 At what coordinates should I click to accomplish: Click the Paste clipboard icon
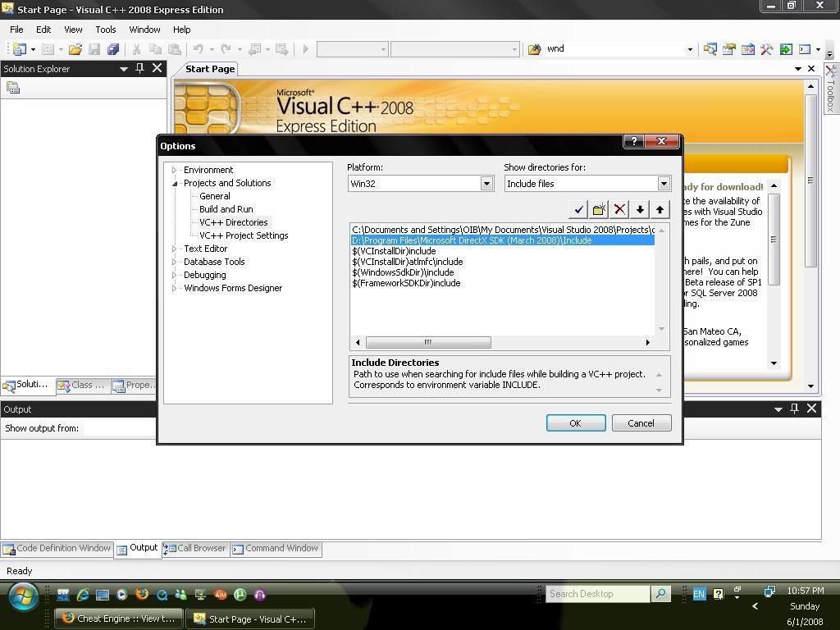(175, 49)
